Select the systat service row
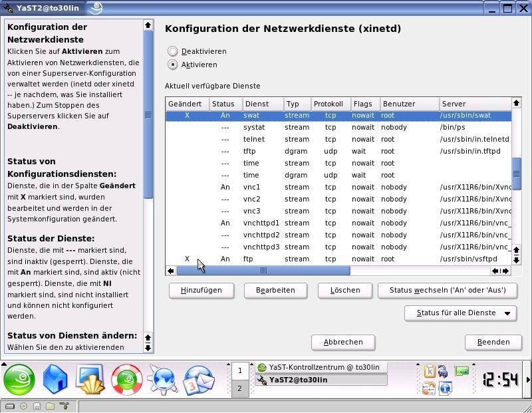The height and width of the screenshot is (413, 532). coord(338,127)
